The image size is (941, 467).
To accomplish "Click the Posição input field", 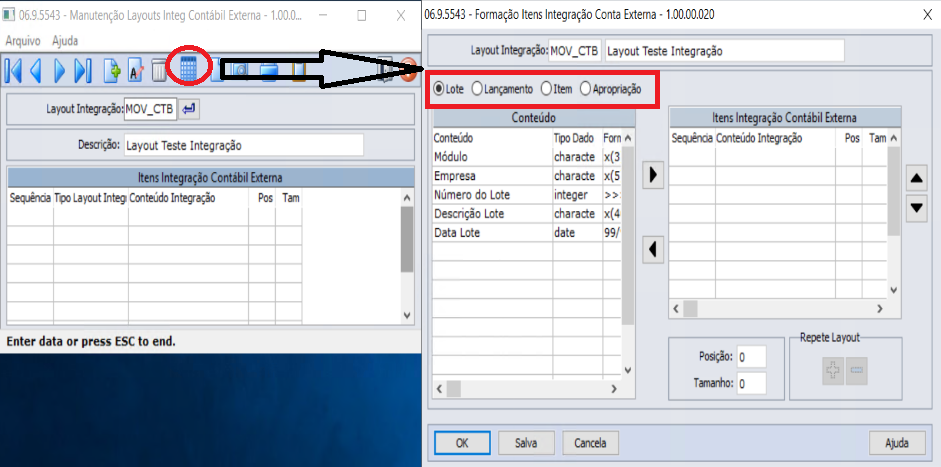I will pyautogui.click(x=751, y=357).
